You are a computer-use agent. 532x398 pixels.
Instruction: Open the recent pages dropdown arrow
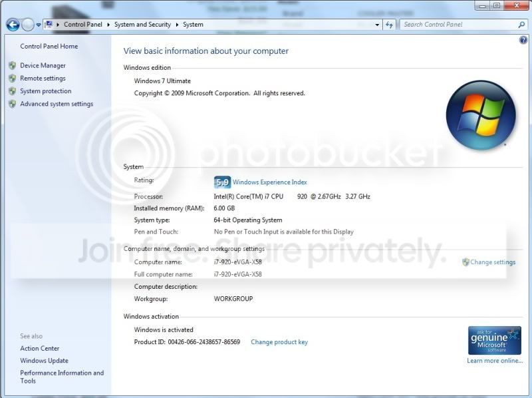coord(39,25)
